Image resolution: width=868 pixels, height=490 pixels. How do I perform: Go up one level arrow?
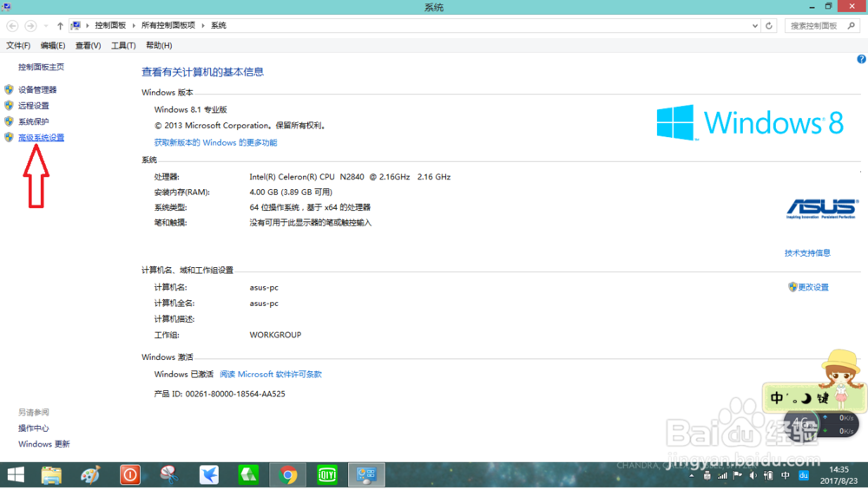tap(60, 26)
